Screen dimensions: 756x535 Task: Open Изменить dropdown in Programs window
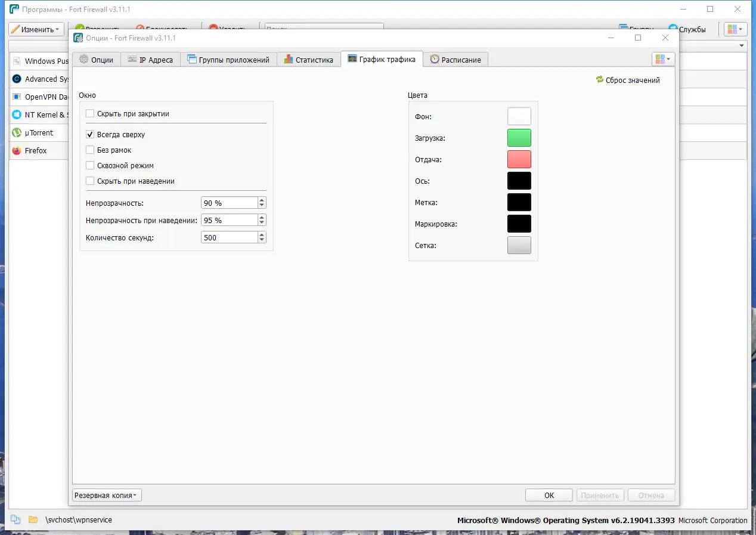coord(36,29)
